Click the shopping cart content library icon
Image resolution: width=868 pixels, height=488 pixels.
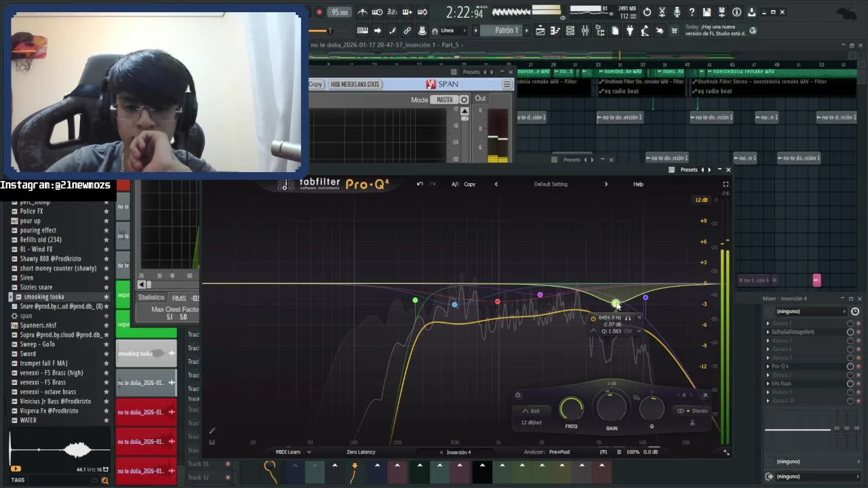click(x=673, y=30)
